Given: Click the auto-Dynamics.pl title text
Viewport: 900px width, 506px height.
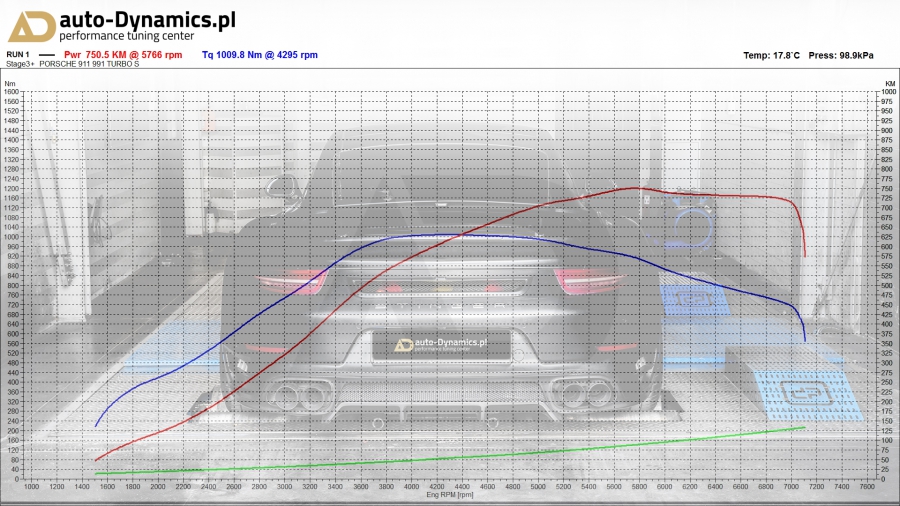Looking at the screenshot, I should click(x=148, y=19).
